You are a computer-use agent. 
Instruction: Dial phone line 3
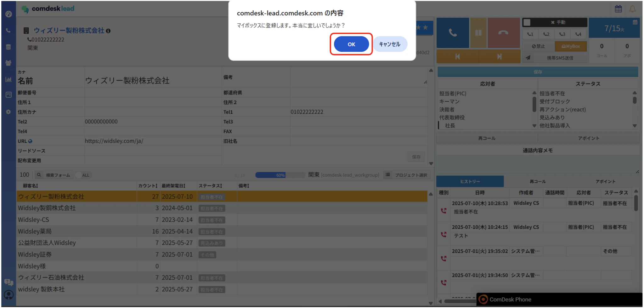(x=562, y=34)
